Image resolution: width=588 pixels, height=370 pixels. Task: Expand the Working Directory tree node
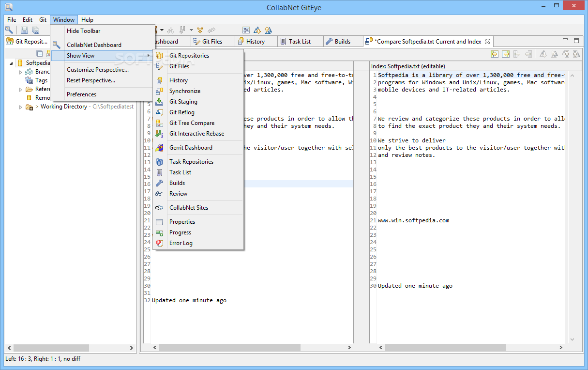21,107
